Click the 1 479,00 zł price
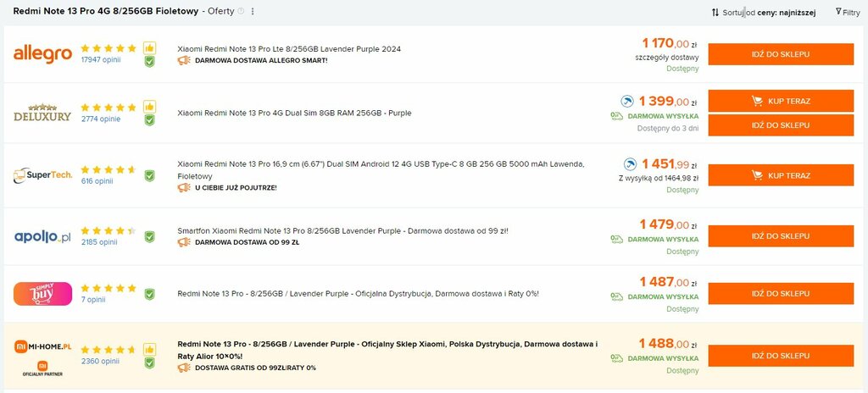 tap(670, 224)
